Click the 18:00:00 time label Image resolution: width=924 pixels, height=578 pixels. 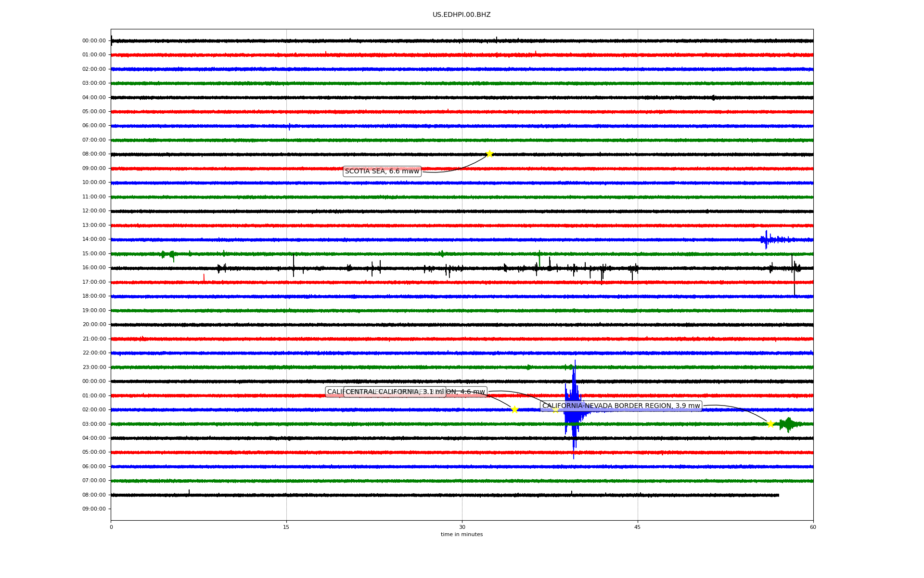tap(94, 296)
